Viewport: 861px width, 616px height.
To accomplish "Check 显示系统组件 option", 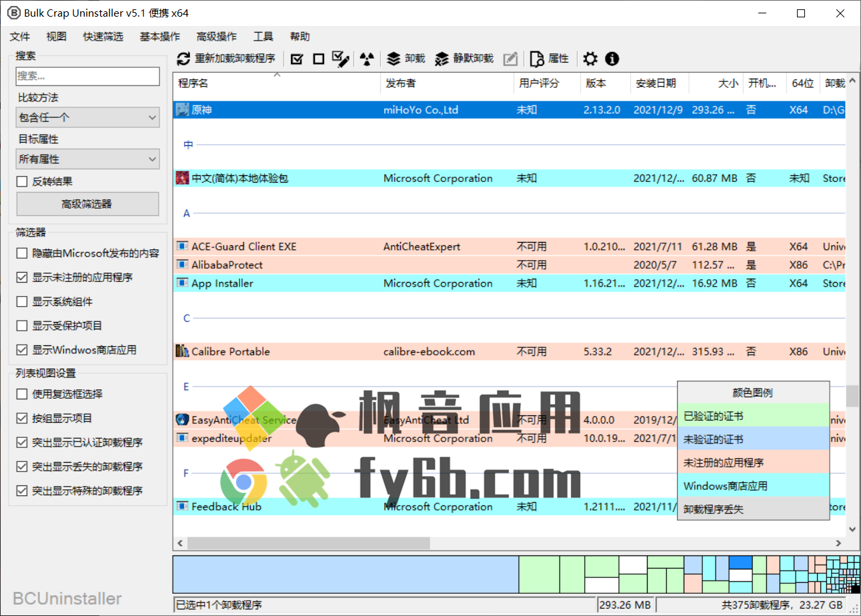I will [x=22, y=301].
